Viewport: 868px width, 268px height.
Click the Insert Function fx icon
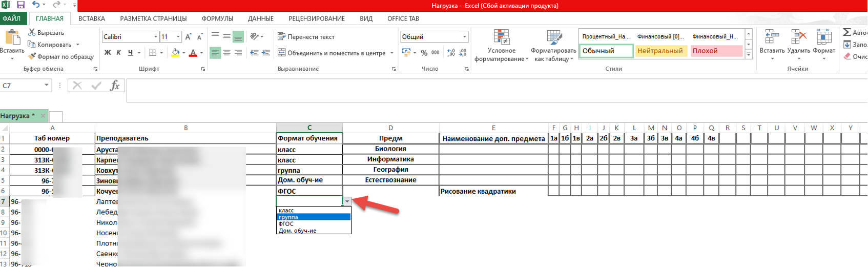tap(115, 86)
